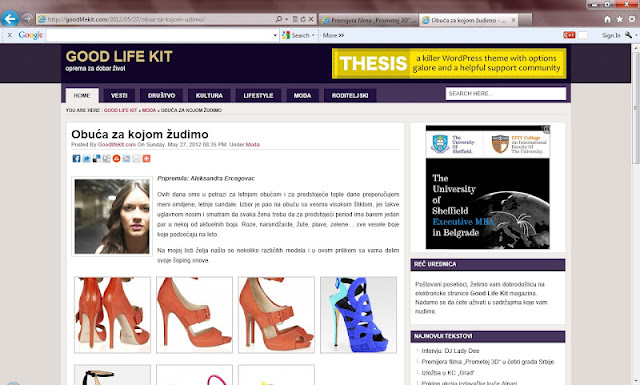Refresh the page via address bar icon
Image resolution: width=640 pixels, height=385 pixels.
tap(303, 19)
